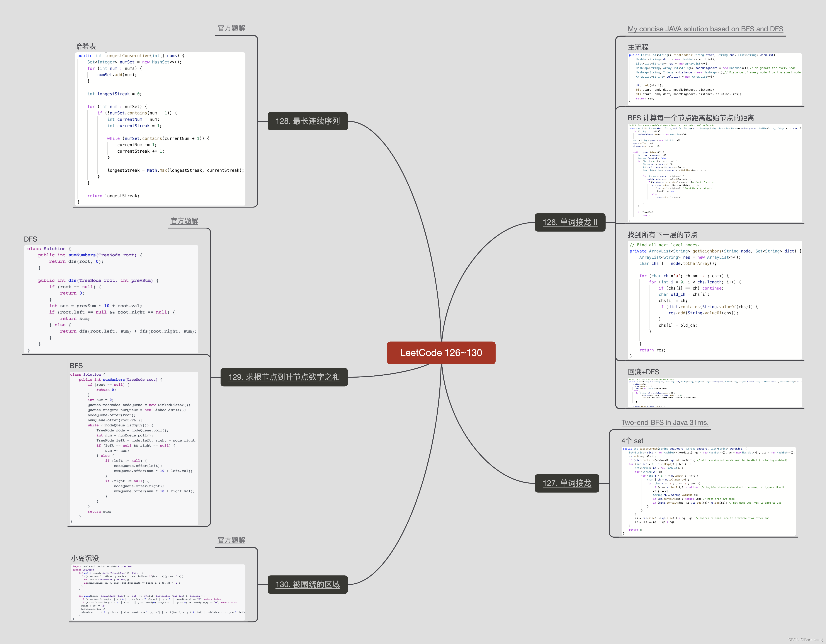826x644 pixels.
Task: Open the 128. 最长连续序列 node link
Action: point(308,121)
